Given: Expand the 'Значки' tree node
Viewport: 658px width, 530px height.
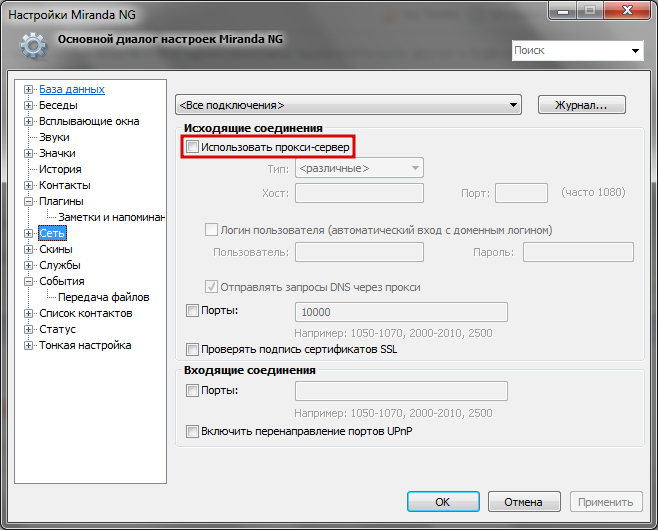Looking at the screenshot, I should coord(28,154).
